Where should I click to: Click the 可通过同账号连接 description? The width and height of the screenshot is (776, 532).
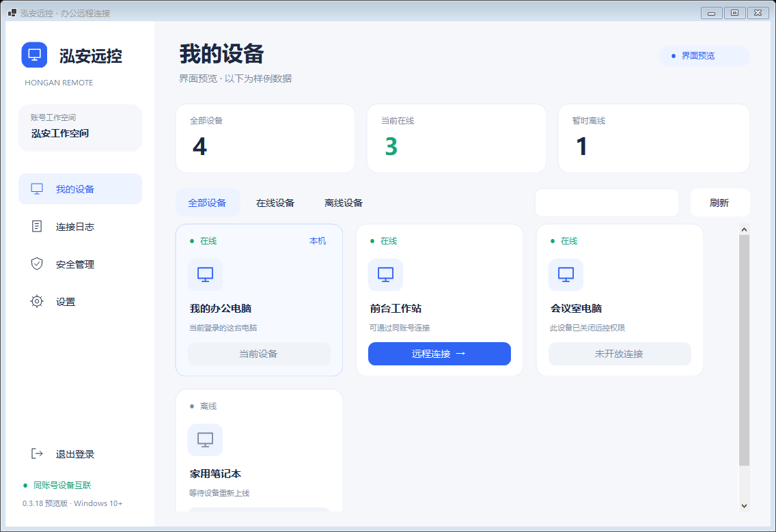(400, 328)
